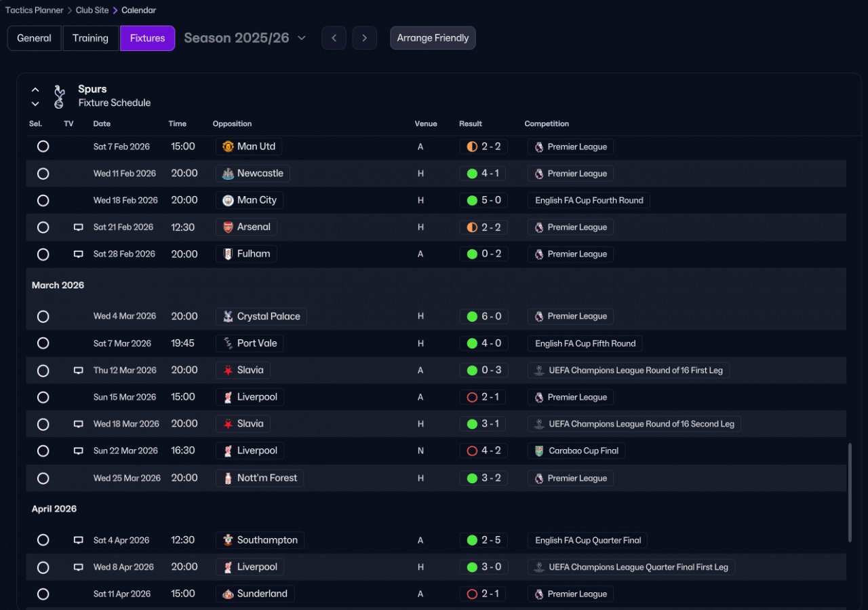Open Club Site in the breadcrumb
The image size is (868, 610).
pos(93,10)
